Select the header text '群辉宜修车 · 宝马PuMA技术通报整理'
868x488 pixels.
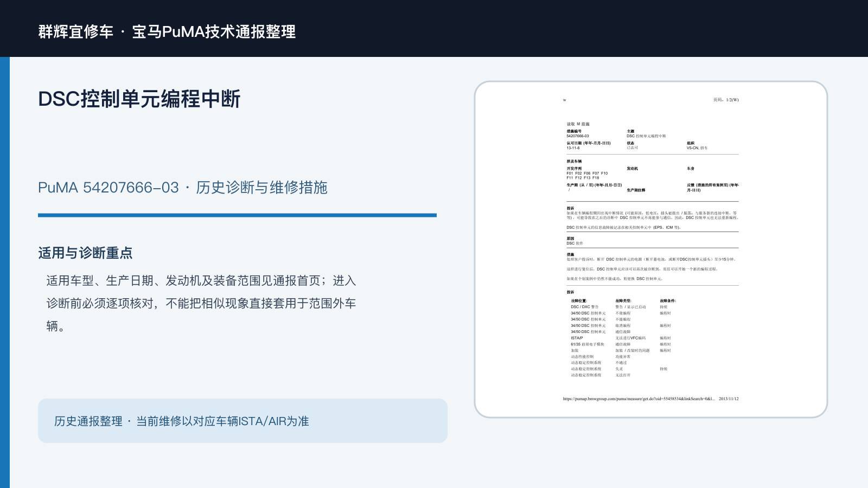click(x=167, y=31)
